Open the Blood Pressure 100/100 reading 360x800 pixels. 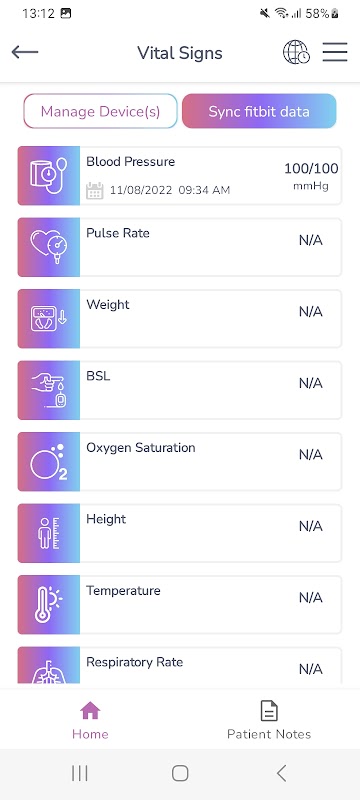tap(179, 176)
